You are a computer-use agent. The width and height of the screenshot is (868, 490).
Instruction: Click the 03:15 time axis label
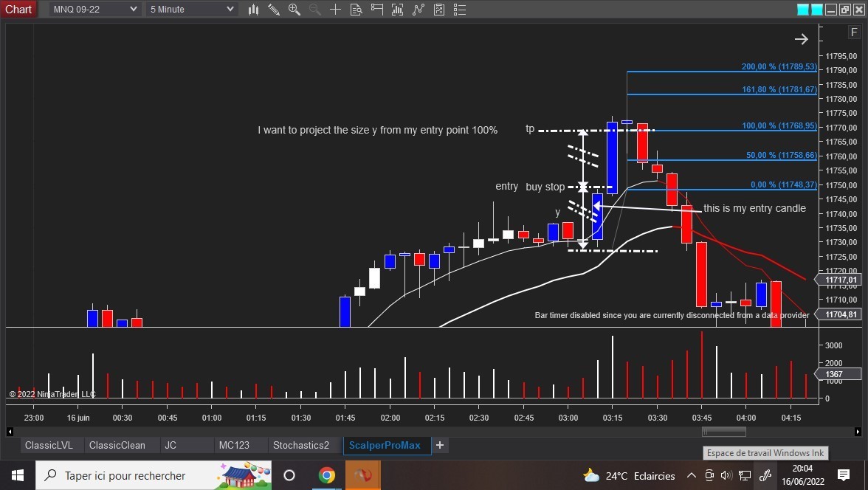(613, 418)
